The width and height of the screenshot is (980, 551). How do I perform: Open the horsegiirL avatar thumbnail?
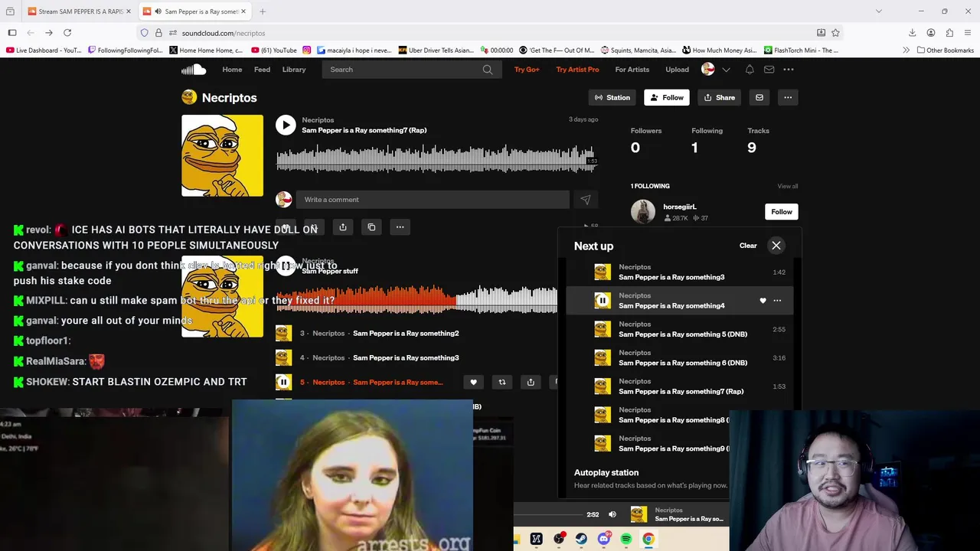click(x=643, y=212)
